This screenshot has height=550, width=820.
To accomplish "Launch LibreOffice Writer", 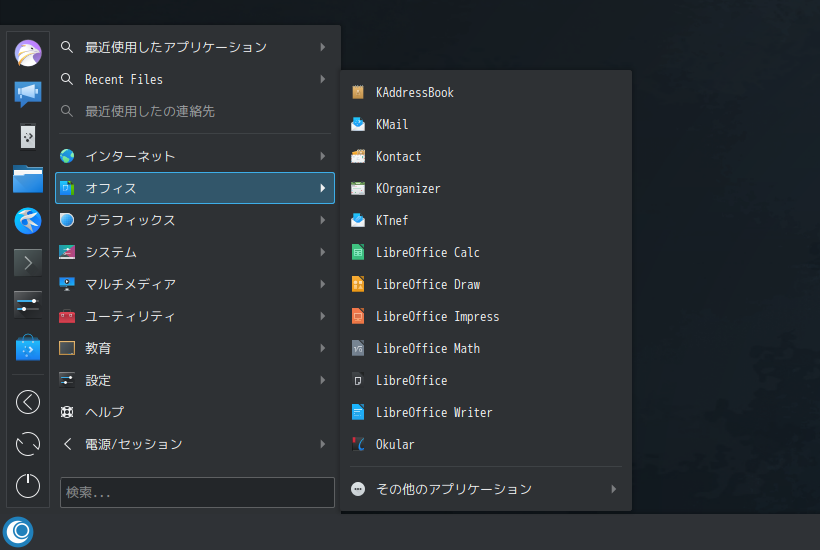I will pos(484,412).
